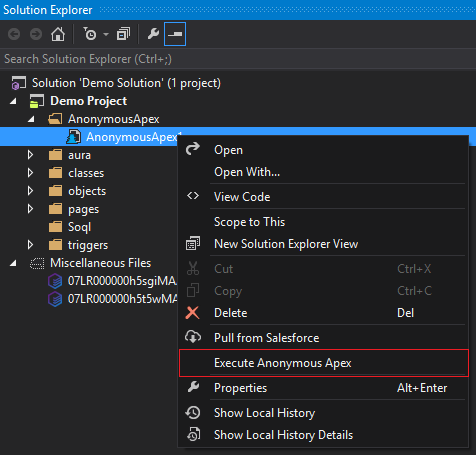Choose New Solution Explorer View
This screenshot has width=476, height=455.
click(323, 244)
